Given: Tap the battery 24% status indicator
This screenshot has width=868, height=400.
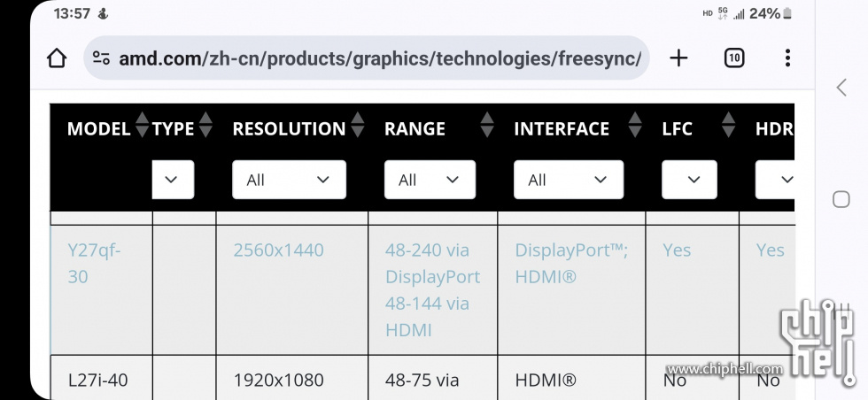Looking at the screenshot, I should point(771,13).
